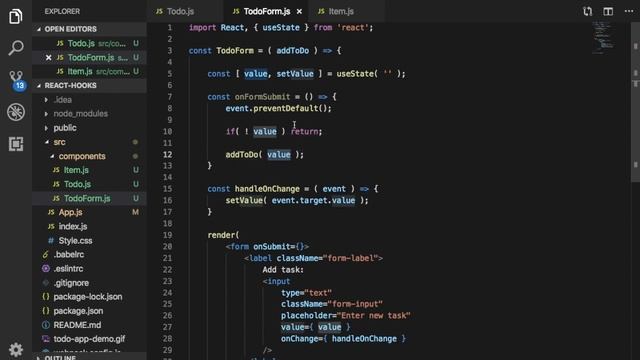Viewport: 640px width, 360px height.
Task: Click 'Enter new task' placeholder string
Action: [x=373, y=316]
